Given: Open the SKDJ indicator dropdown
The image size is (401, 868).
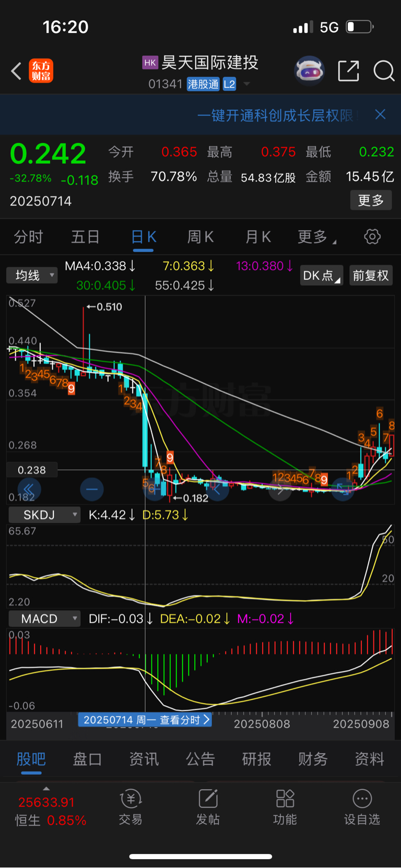Looking at the screenshot, I should 44,515.
